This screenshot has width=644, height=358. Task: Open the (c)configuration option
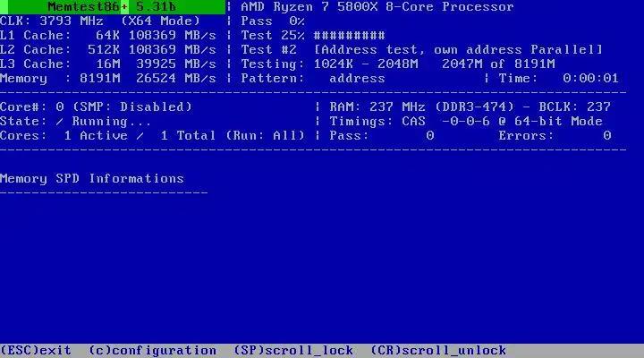click(152, 351)
